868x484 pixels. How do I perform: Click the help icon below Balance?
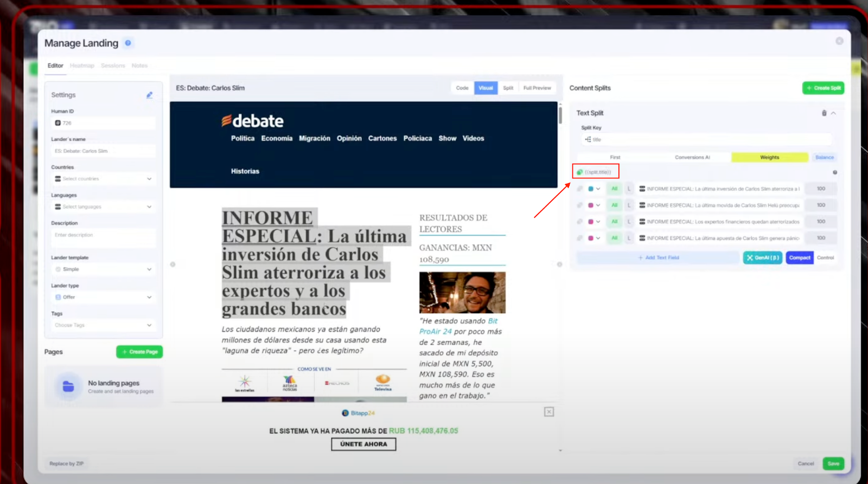coord(835,172)
